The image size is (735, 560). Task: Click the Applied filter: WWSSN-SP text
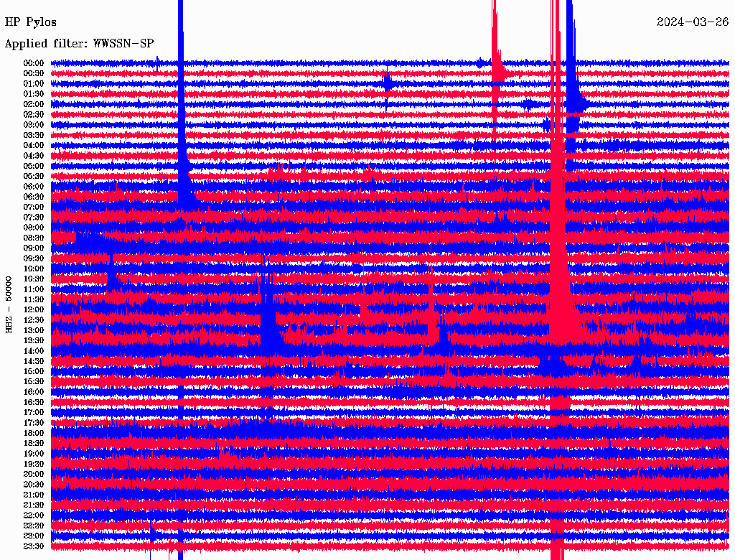click(79, 44)
